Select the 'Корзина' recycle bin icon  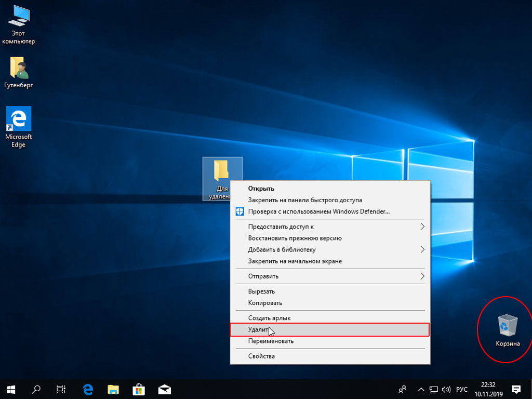click(x=508, y=330)
